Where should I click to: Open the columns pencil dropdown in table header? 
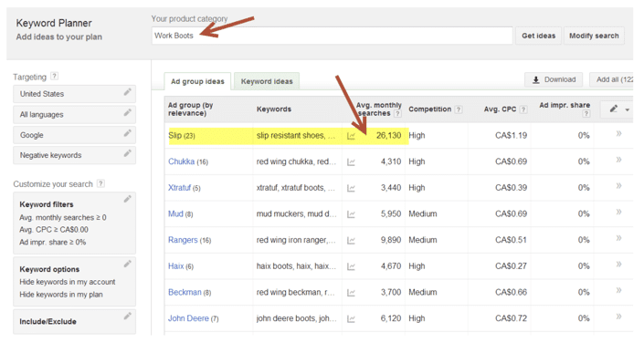pyautogui.click(x=618, y=109)
